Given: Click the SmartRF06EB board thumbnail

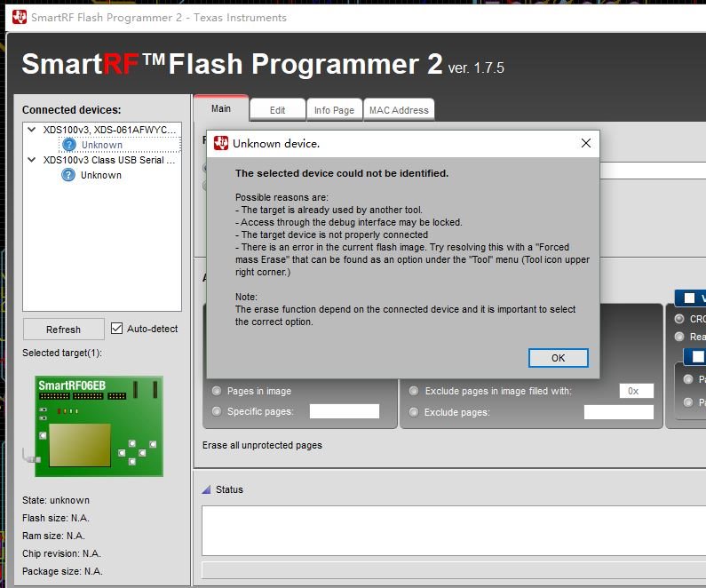Looking at the screenshot, I should (99, 426).
